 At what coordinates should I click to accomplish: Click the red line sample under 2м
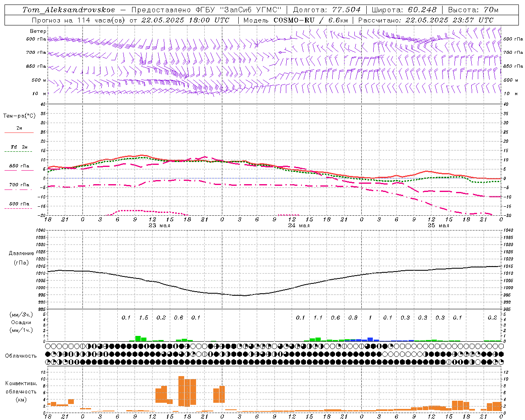[19, 132]
